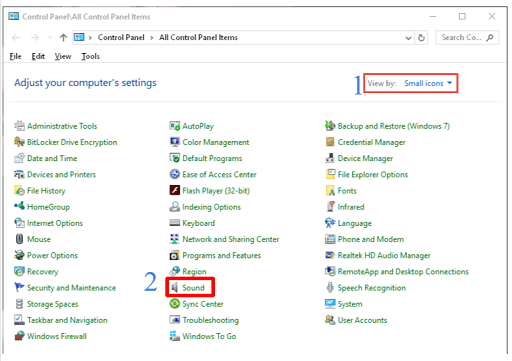
Task: Click the Forward navigation arrow
Action: [x=35, y=37]
